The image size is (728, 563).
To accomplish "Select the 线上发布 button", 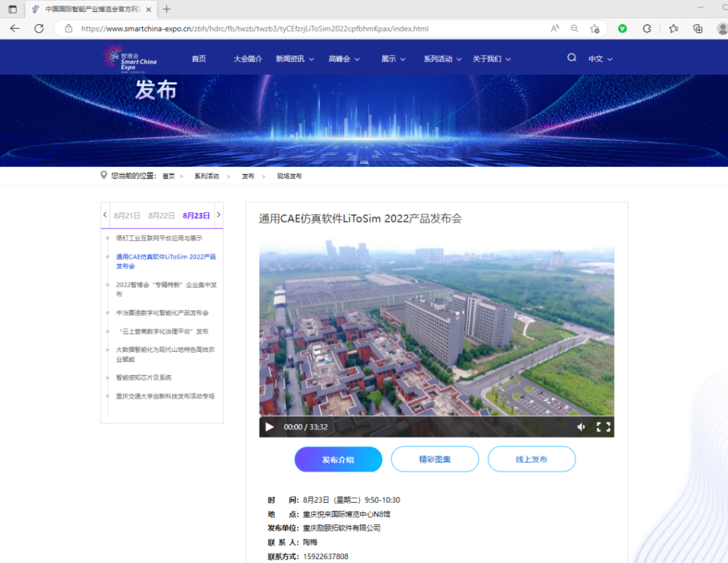I will (x=532, y=459).
